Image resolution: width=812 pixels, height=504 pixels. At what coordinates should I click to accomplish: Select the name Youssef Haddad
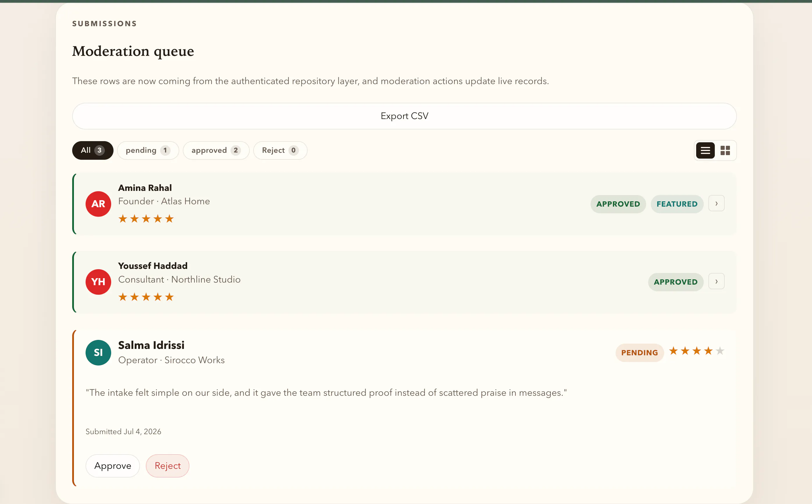tap(153, 266)
